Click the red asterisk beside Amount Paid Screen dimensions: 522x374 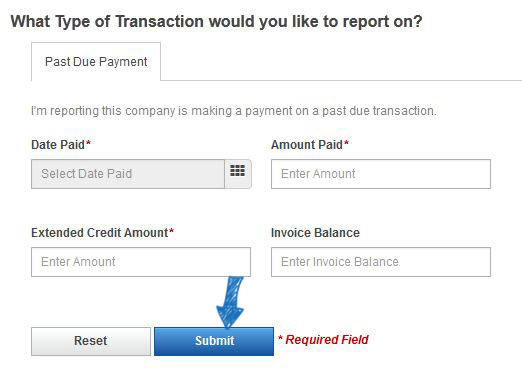coord(346,143)
